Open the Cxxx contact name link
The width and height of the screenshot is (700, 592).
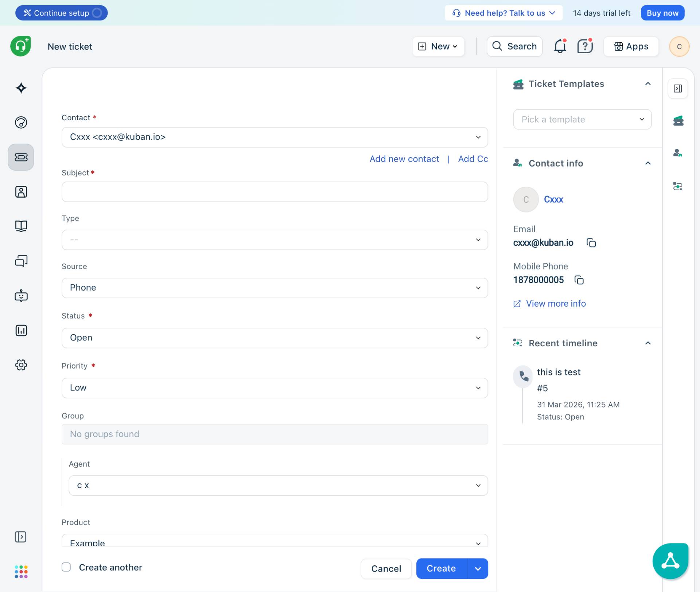553,199
